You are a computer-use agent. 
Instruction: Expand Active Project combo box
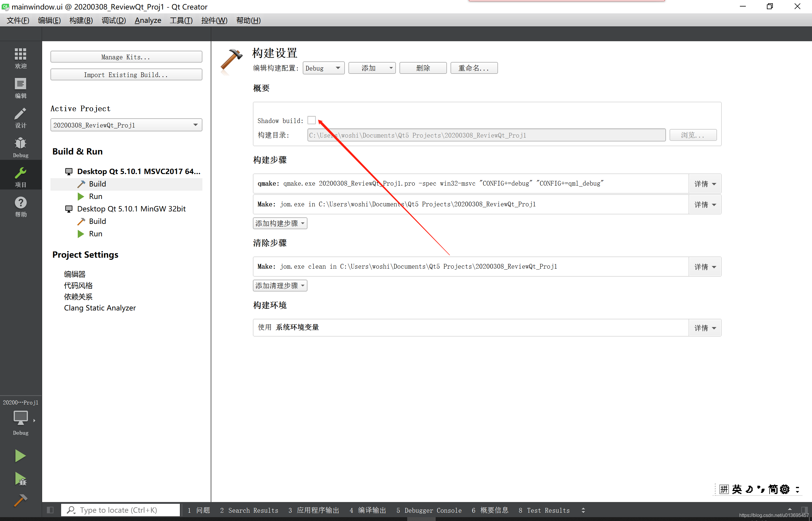tap(126, 125)
